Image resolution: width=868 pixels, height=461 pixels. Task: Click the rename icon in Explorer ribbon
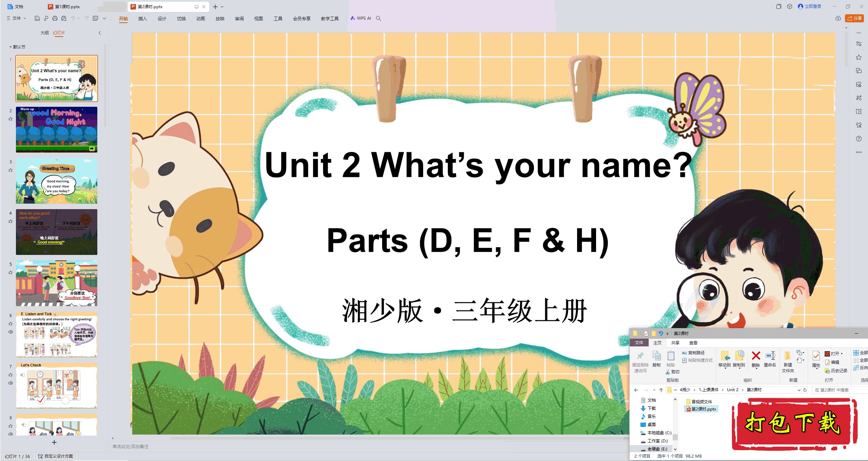pyautogui.click(x=770, y=356)
